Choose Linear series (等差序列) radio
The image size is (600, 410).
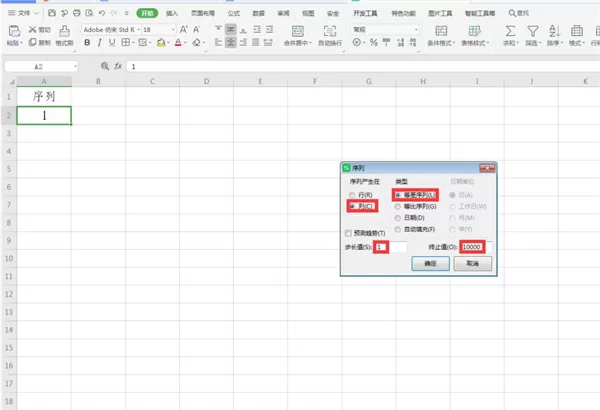pyautogui.click(x=398, y=195)
